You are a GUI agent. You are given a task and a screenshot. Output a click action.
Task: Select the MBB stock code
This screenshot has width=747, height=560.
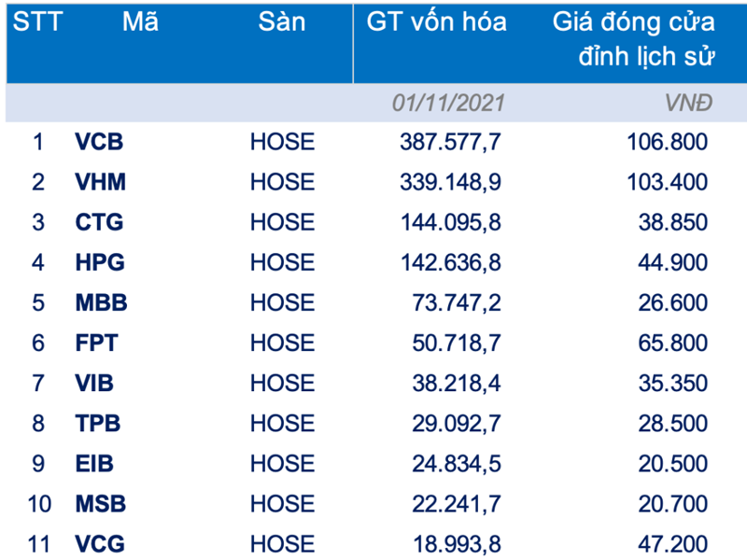101,302
